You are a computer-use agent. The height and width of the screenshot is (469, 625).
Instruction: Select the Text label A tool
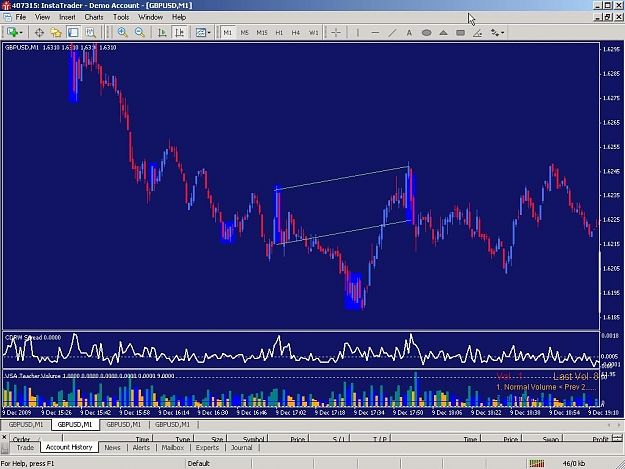409,33
